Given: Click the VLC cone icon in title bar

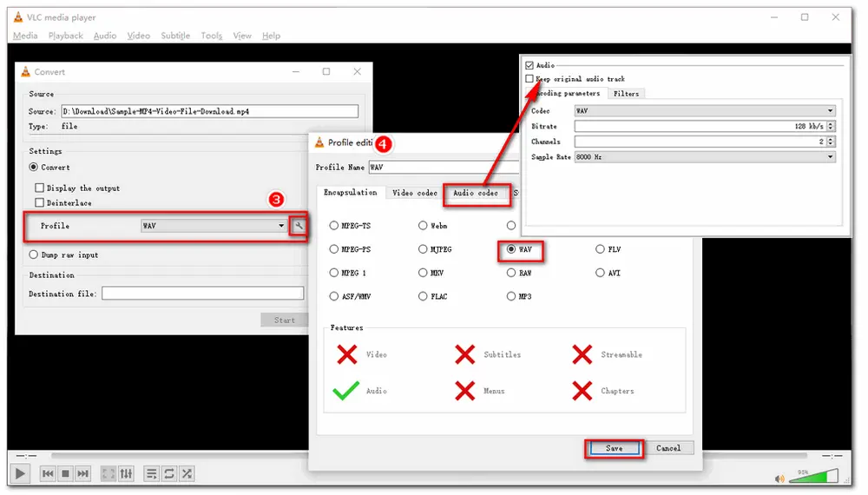Looking at the screenshot, I should [18, 17].
